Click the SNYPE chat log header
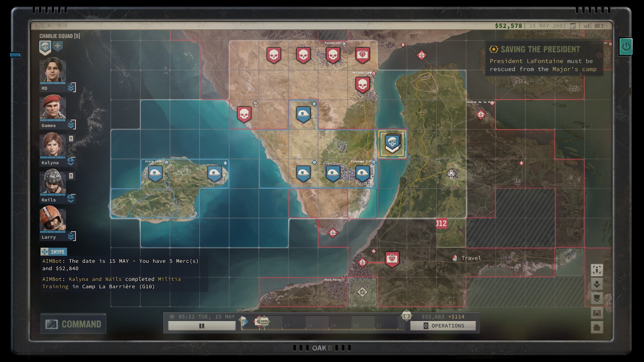Image resolution: width=644 pixels, height=362 pixels. [x=54, y=252]
